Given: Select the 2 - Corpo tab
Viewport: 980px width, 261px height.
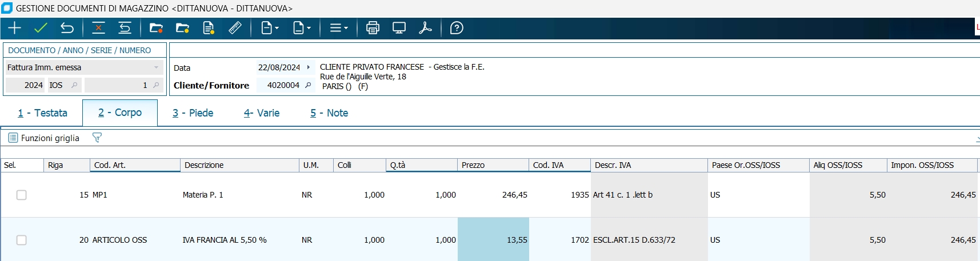Looking at the screenshot, I should (x=120, y=113).
